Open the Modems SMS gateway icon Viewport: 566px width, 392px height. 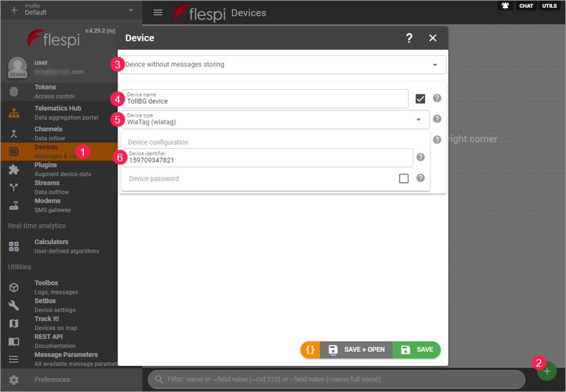[x=14, y=205]
